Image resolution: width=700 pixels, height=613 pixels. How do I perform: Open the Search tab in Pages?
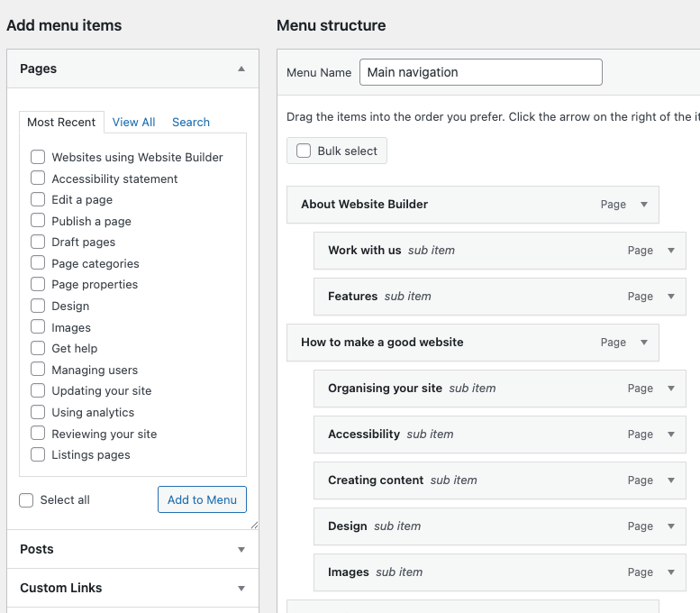tap(191, 123)
